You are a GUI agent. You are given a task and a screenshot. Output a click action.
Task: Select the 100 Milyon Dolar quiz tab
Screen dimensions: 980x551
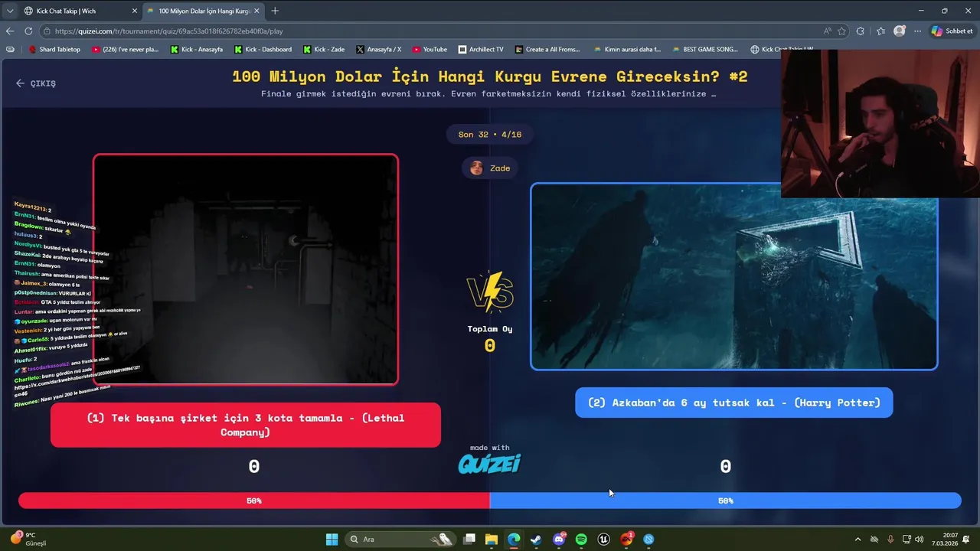point(203,11)
